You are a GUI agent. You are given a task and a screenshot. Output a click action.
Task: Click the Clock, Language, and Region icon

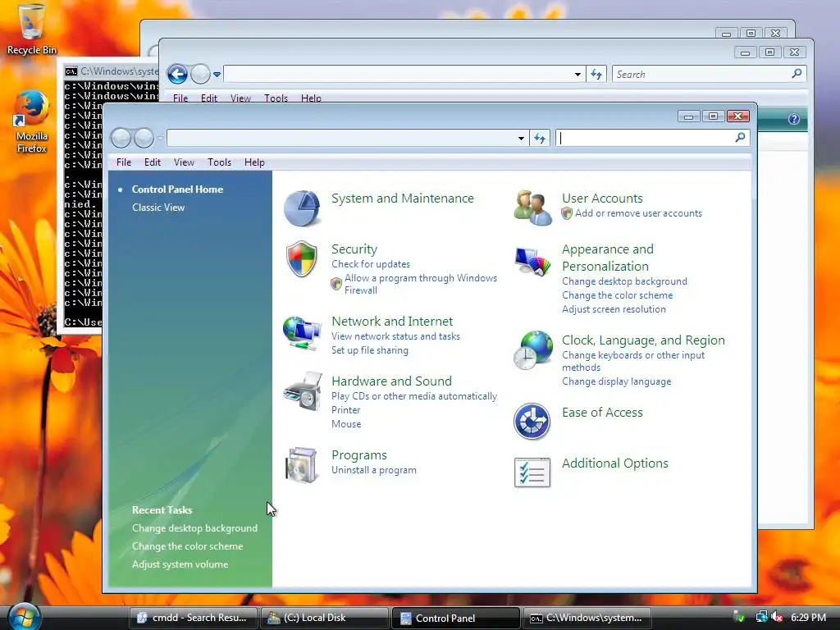click(x=532, y=350)
